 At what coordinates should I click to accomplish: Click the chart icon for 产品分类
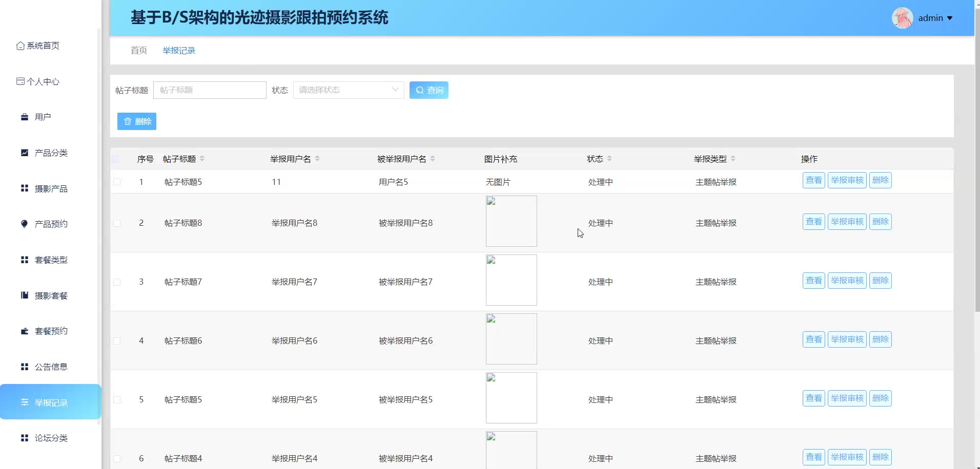[x=24, y=153]
